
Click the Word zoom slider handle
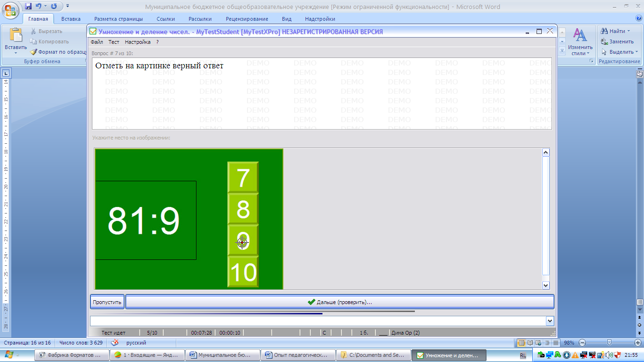pyautogui.click(x=610, y=343)
